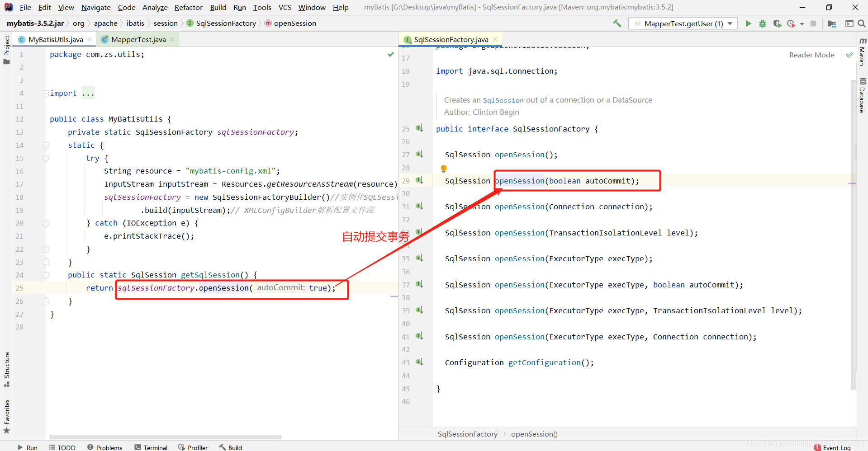This screenshot has height=451, width=868.
Task: Close the MyBatisUtils.java tab
Action: [x=90, y=40]
